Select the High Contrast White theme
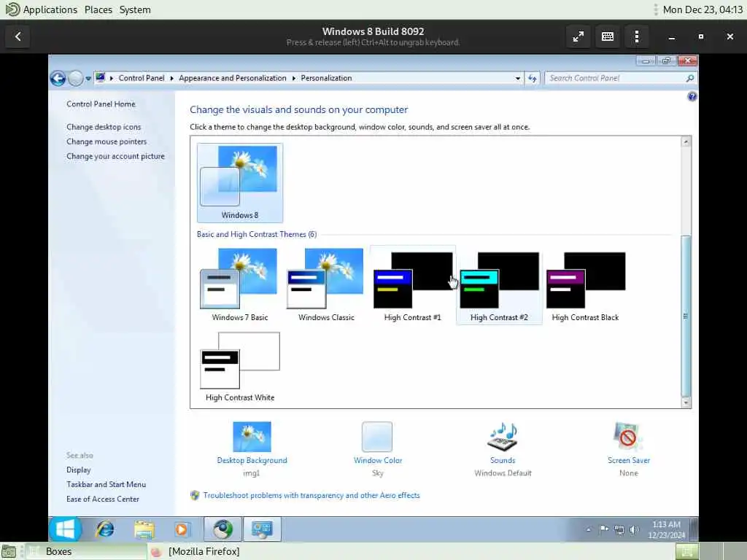The width and height of the screenshot is (747, 560). tap(239, 367)
